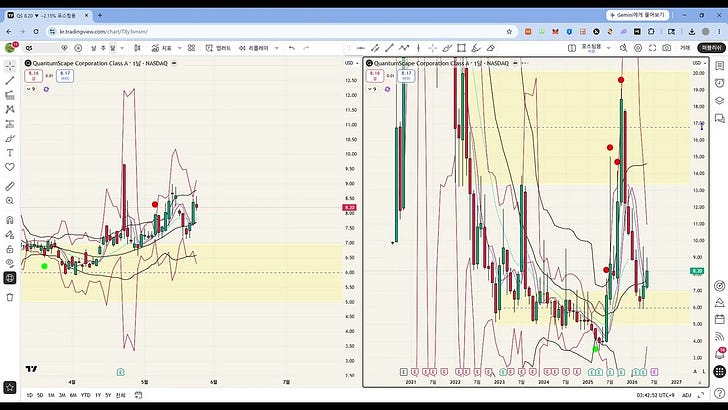Take a chart snapshot with camera icon
This screenshot has height=410, width=728.
(x=667, y=48)
